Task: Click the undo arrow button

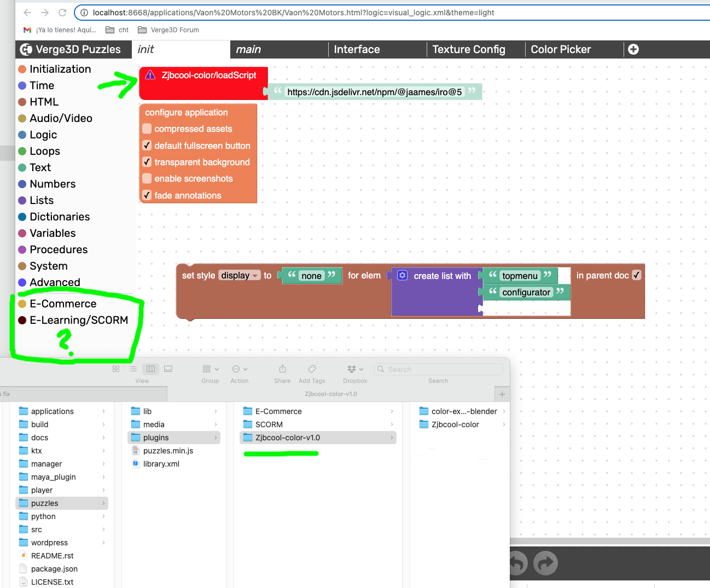Action: coord(516,563)
